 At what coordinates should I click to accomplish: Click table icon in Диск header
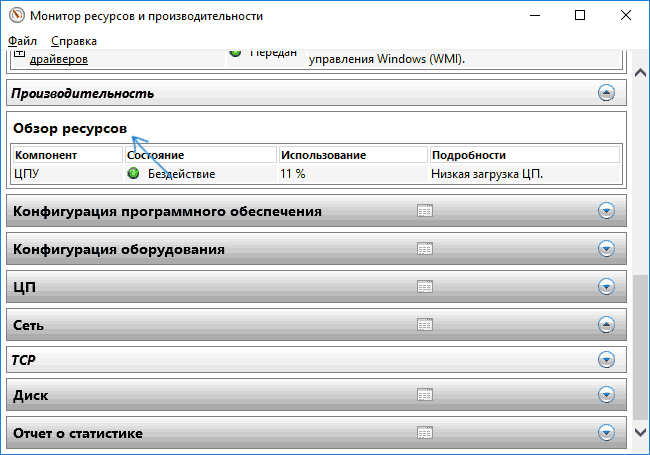coord(425,395)
